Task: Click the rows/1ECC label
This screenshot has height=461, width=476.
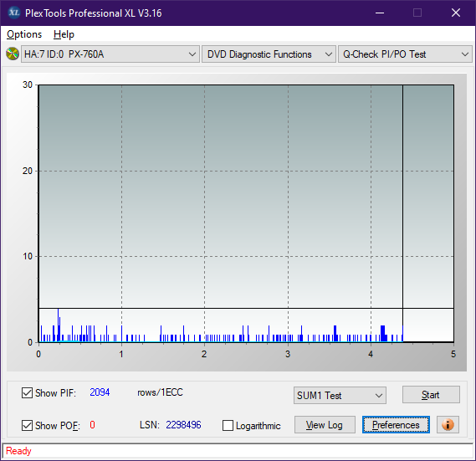Action: pyautogui.click(x=161, y=392)
